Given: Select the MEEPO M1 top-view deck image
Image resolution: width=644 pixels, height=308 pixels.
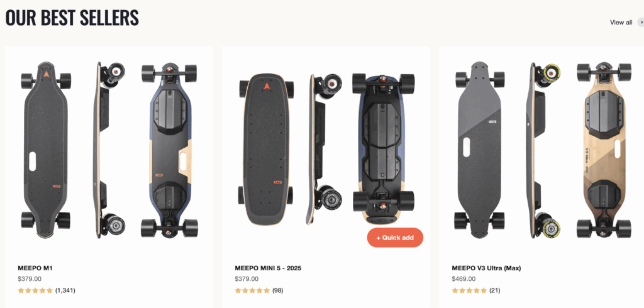Looking at the screenshot, I should click(x=45, y=150).
